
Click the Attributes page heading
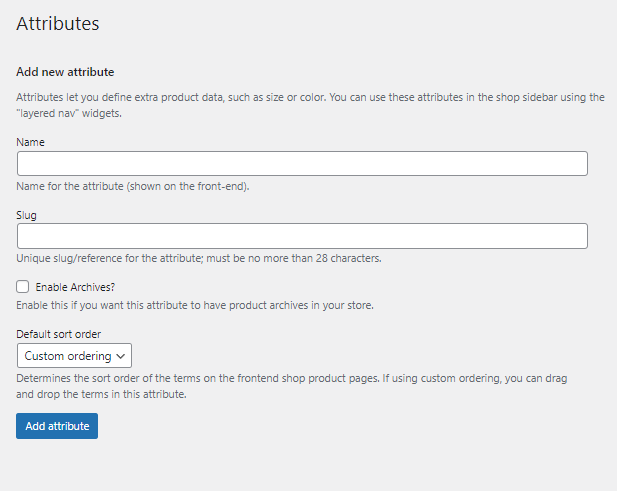(x=58, y=24)
